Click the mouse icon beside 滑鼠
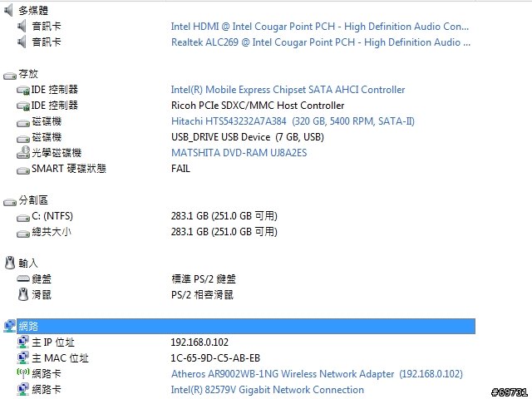This screenshot has width=532, height=399. point(22,294)
